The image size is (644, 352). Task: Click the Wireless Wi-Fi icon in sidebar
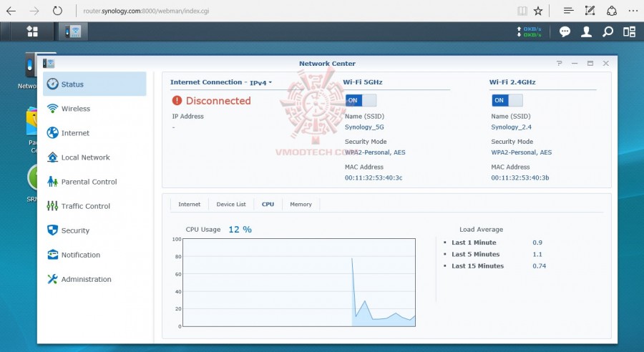52,109
